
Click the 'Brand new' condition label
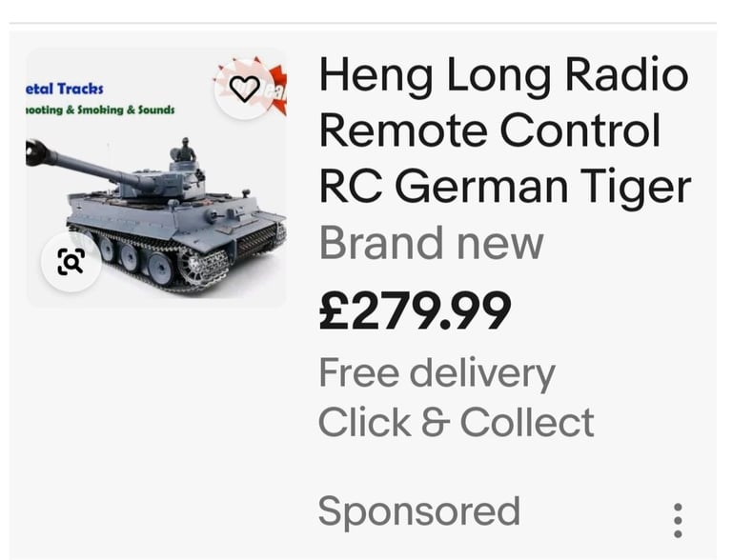point(432,243)
